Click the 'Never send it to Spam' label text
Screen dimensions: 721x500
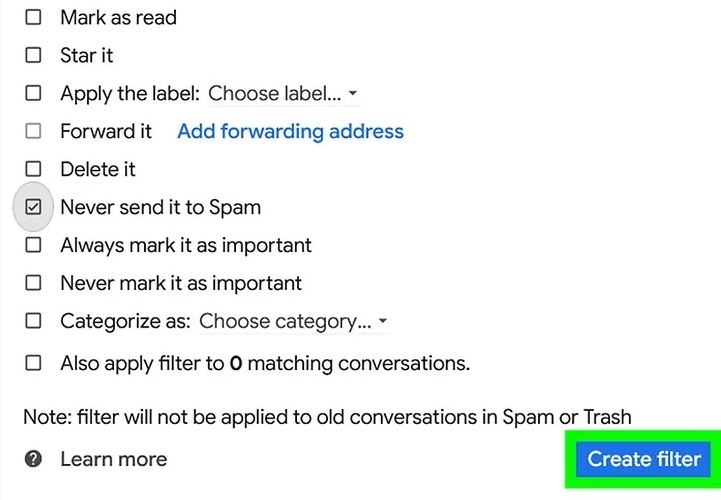pyautogui.click(x=160, y=207)
